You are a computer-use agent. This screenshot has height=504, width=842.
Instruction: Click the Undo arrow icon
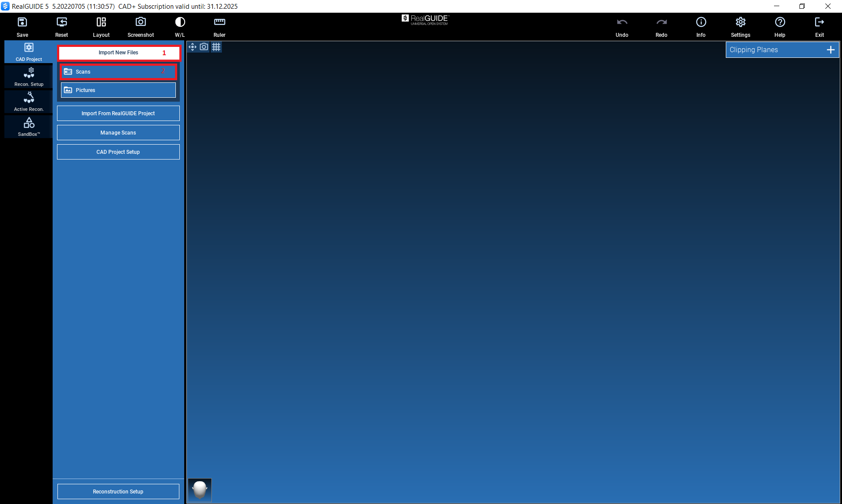point(622,22)
